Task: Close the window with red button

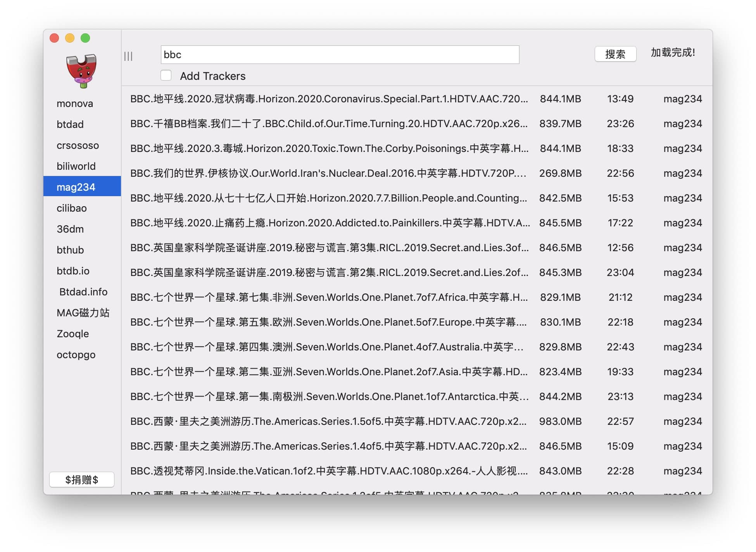Action: [54, 38]
